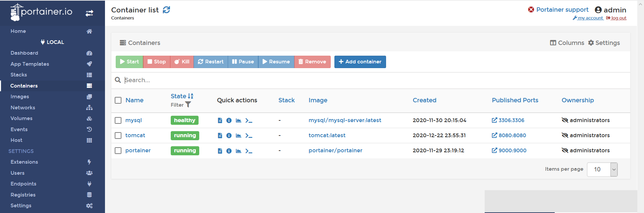Open logs for the tomcat container
644x213 pixels.
pos(220,136)
